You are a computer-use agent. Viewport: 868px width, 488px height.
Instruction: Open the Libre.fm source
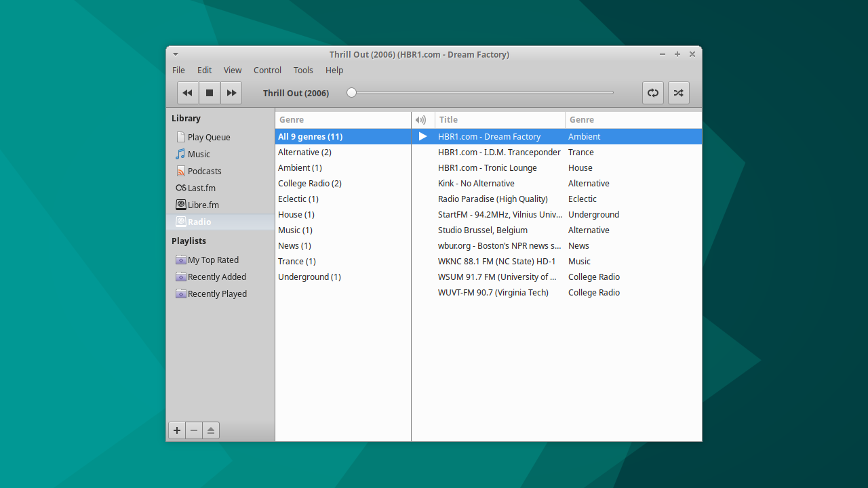pos(203,205)
